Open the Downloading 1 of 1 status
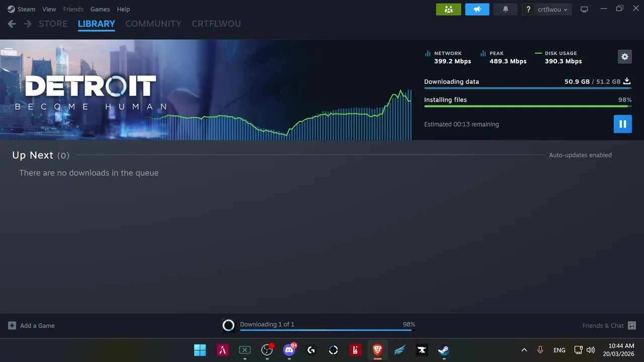 [x=267, y=324]
